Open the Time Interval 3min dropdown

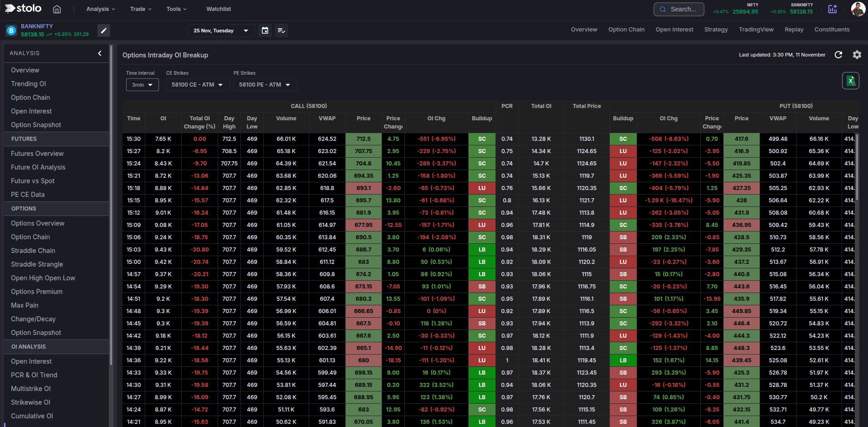[x=142, y=85]
